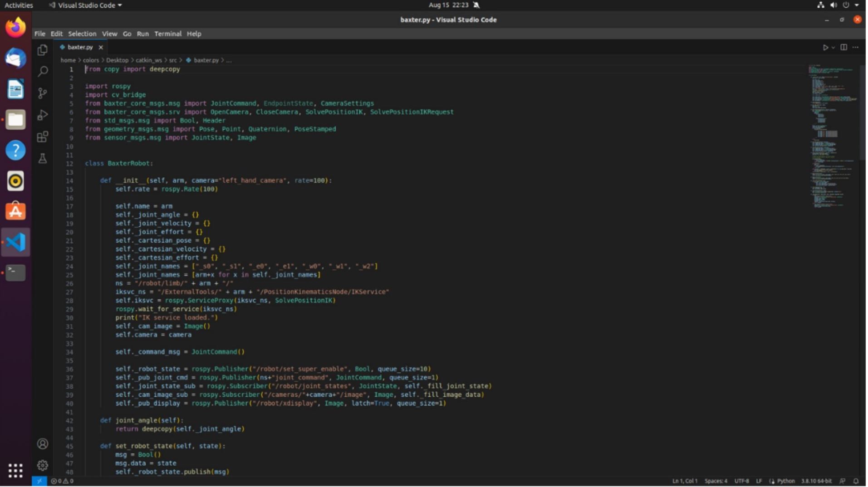Close the baxter.py tab
The image size is (868, 487).
point(101,47)
